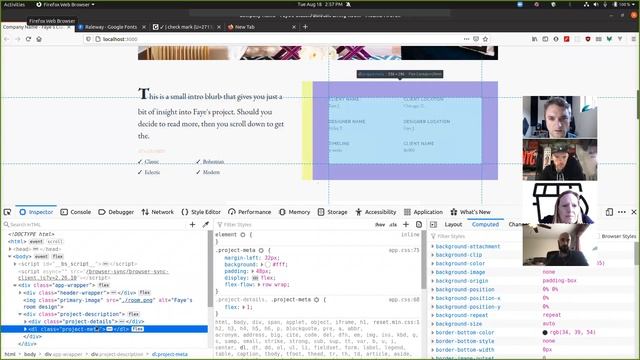Pick a page color with the eyedropper
This screenshot has width=640, height=360.
click(206, 224)
